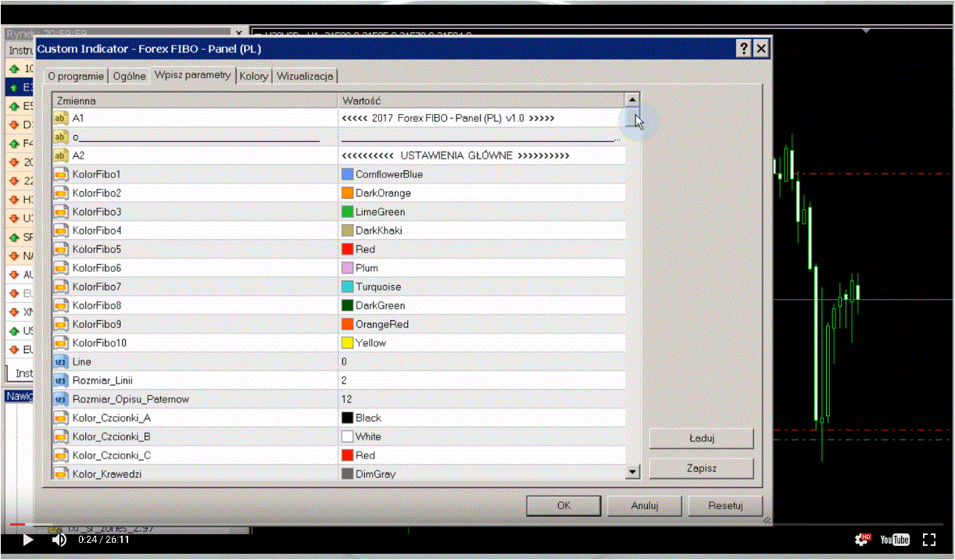Click the color type icon beside KolorFibo2

61,193
